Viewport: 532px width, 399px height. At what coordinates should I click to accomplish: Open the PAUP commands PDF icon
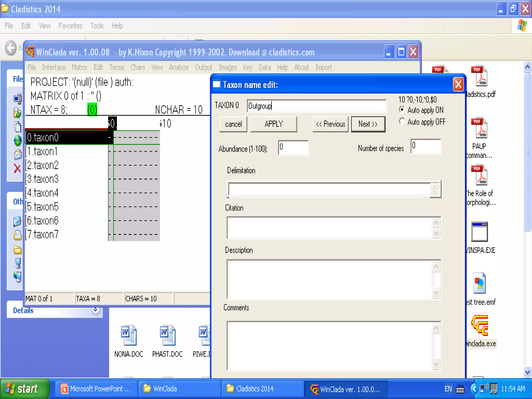coord(479,128)
